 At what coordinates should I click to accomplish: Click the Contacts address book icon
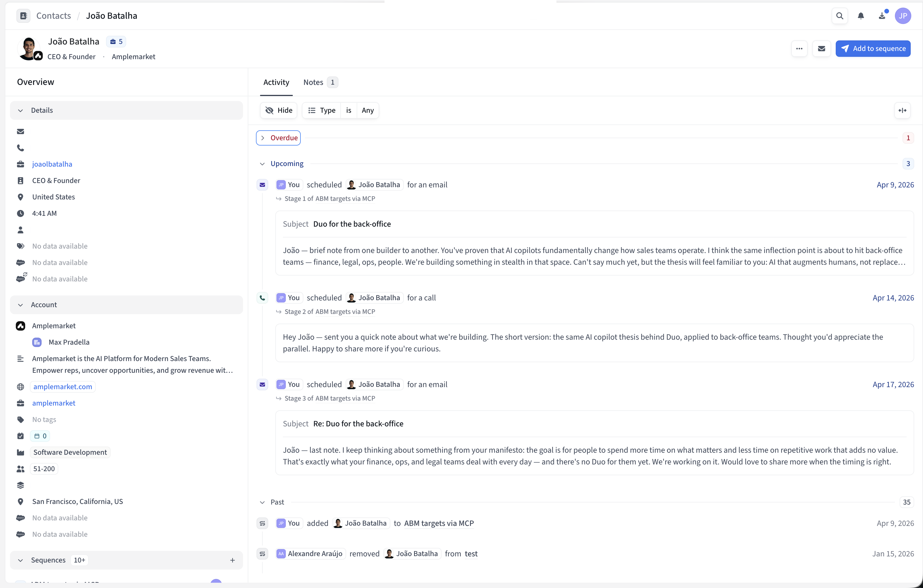pyautogui.click(x=23, y=16)
